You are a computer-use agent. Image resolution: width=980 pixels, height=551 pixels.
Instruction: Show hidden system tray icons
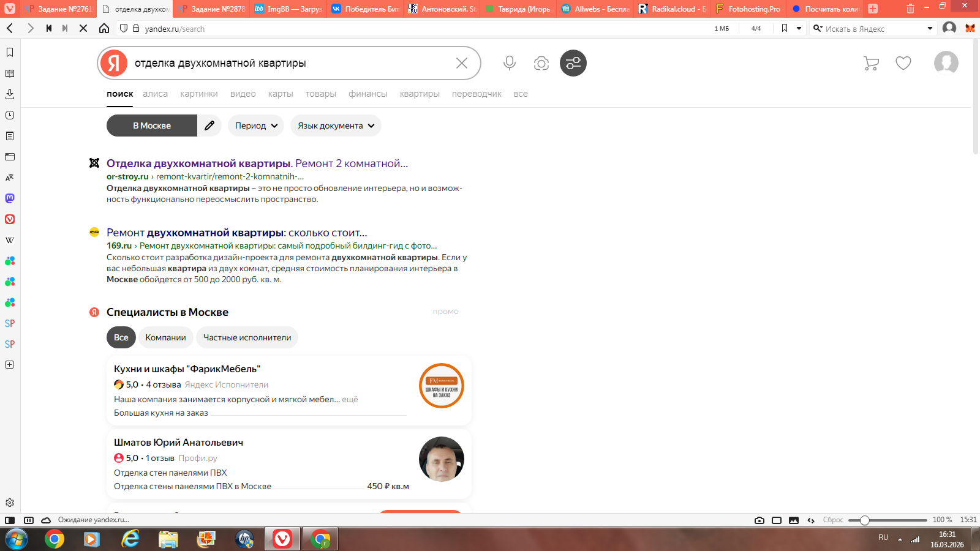[x=900, y=539]
